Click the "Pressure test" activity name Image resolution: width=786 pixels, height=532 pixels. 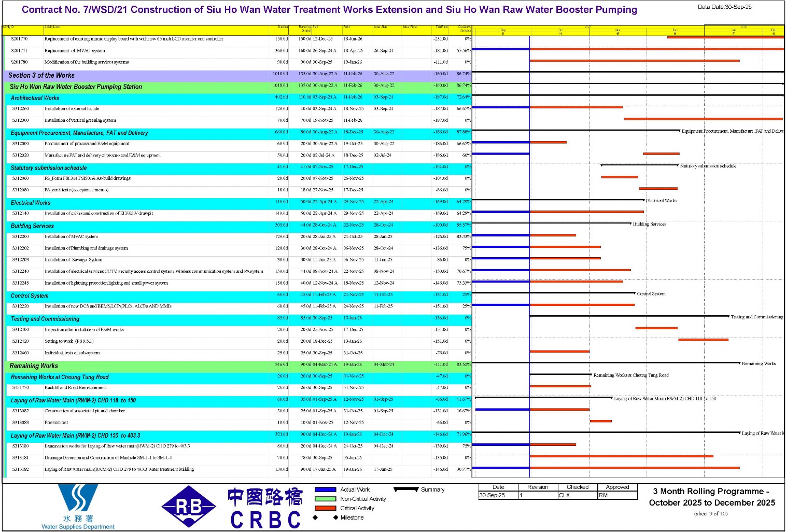click(x=56, y=423)
